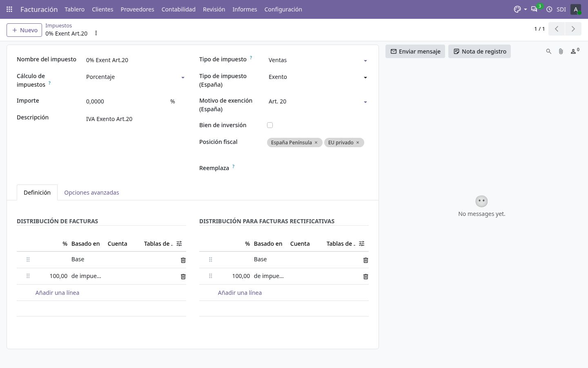Add a line in facturas rectificativas
This screenshot has height=368, width=588.
(x=240, y=293)
